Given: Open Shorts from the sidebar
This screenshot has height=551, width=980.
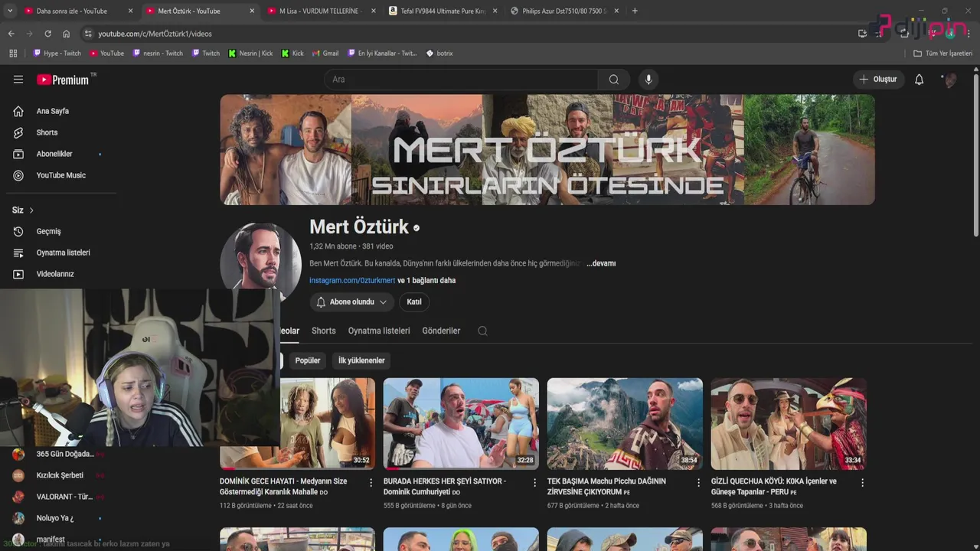Looking at the screenshot, I should click(x=47, y=132).
